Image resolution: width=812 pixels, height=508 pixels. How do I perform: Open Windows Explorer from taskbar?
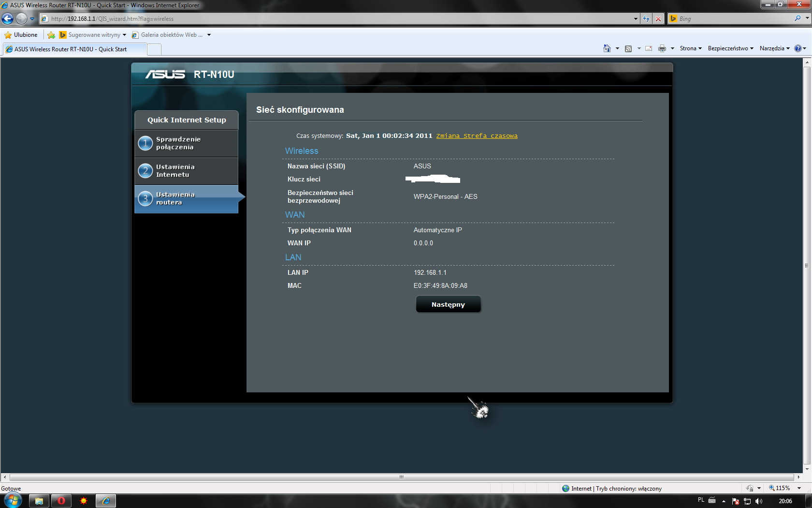39,501
